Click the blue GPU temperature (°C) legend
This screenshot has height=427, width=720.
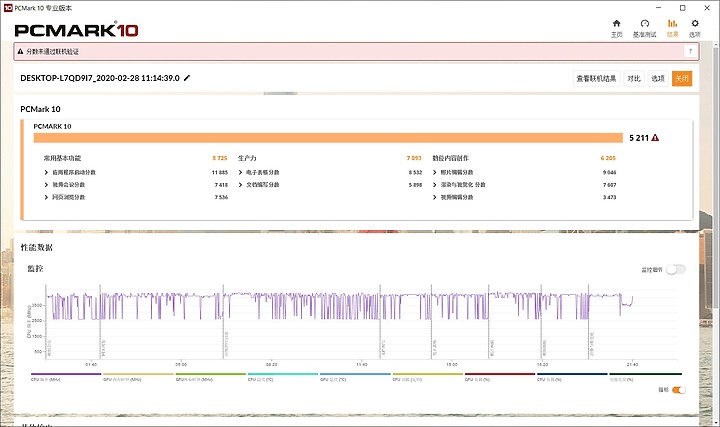[x=355, y=377]
